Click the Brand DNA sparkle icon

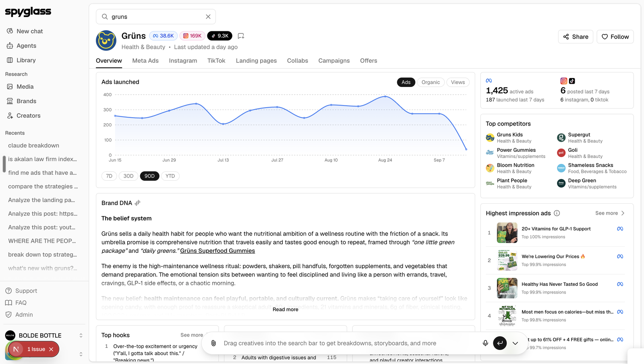(x=138, y=203)
